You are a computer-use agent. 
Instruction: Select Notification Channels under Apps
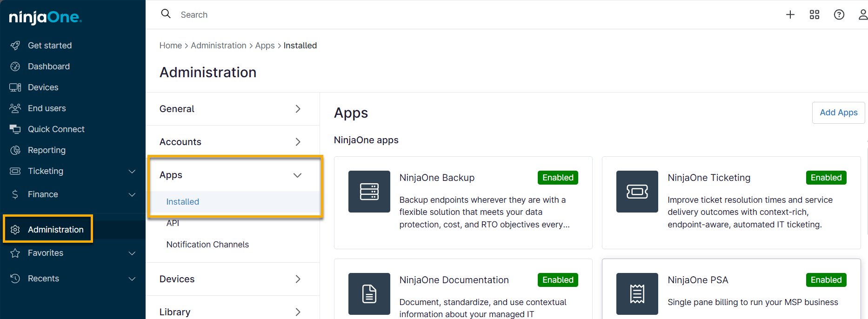coord(207,245)
